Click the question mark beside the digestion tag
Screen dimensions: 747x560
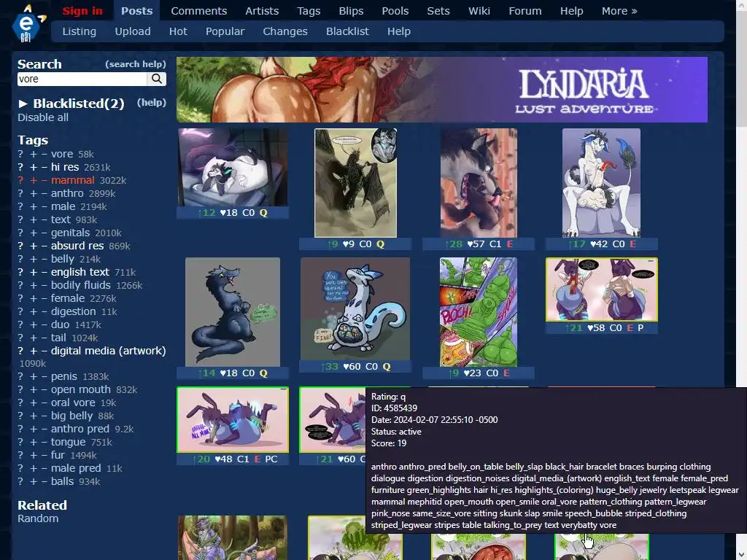(20, 311)
